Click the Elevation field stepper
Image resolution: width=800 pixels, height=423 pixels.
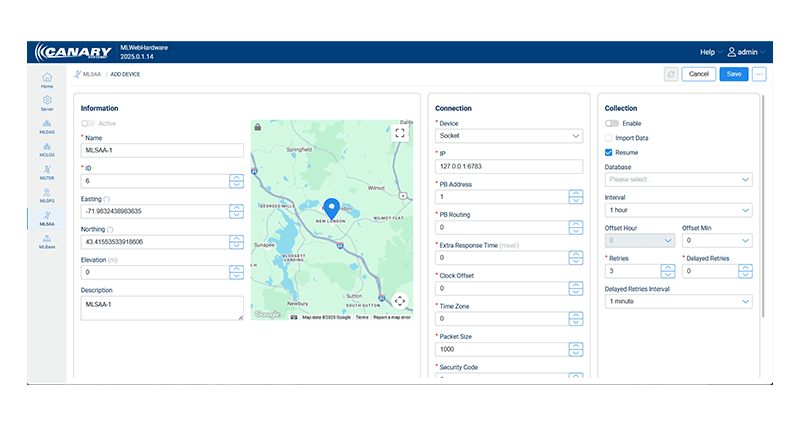tap(236, 272)
